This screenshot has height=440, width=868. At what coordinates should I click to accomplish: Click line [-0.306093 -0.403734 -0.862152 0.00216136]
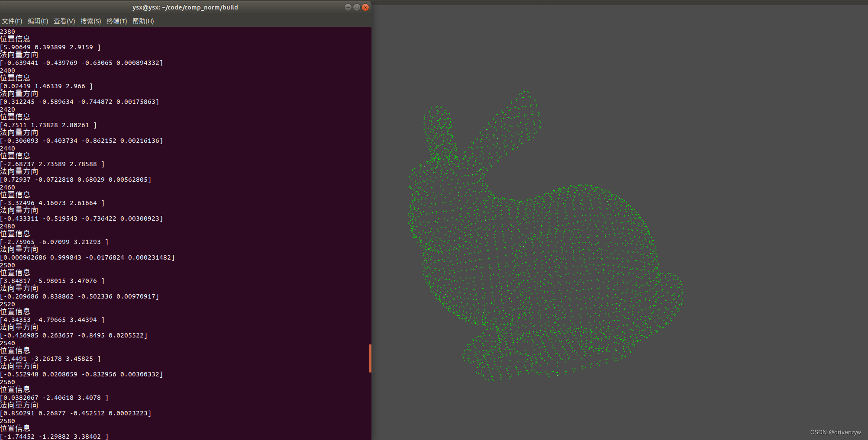[x=81, y=141]
